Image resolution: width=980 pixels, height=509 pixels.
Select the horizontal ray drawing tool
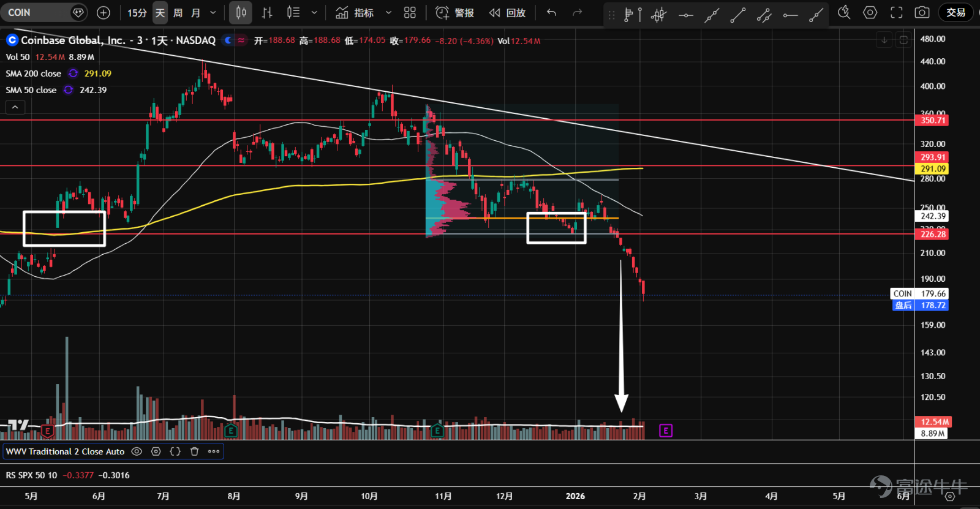click(790, 14)
